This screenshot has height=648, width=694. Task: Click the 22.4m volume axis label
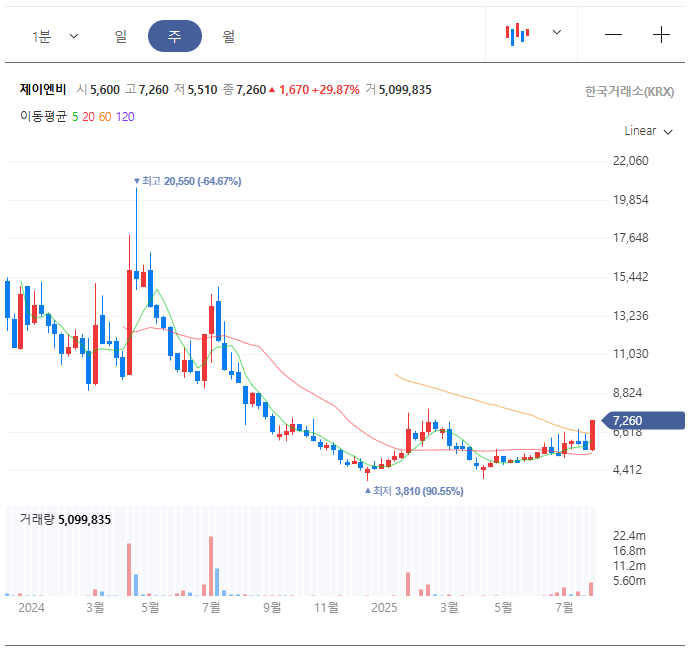point(629,536)
